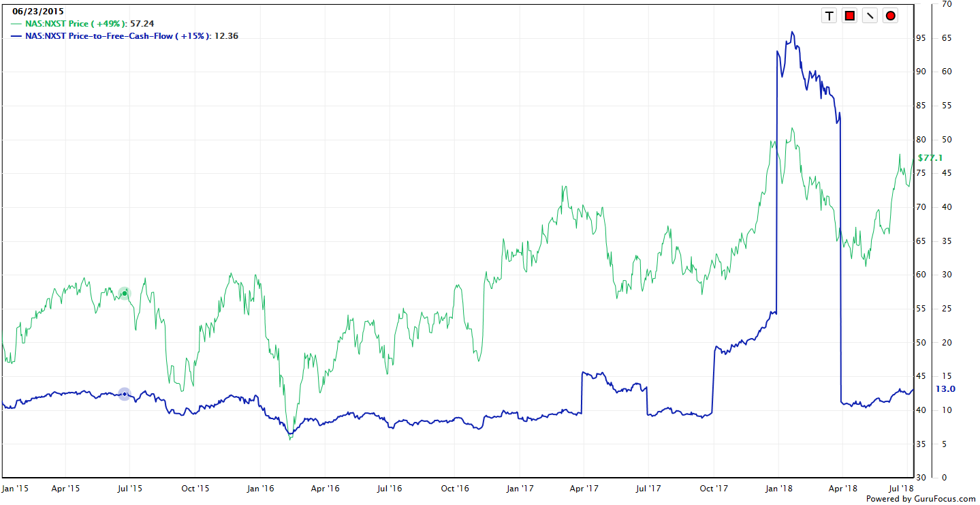Click the 25 ratio axis label
The image size is (980, 505).
point(947,309)
